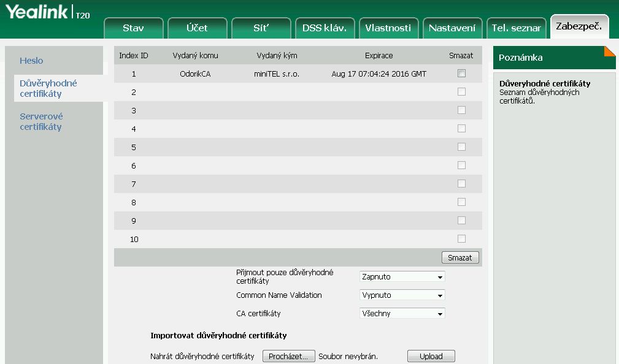
Task: Open the Nastavení tab
Action: 452,28
